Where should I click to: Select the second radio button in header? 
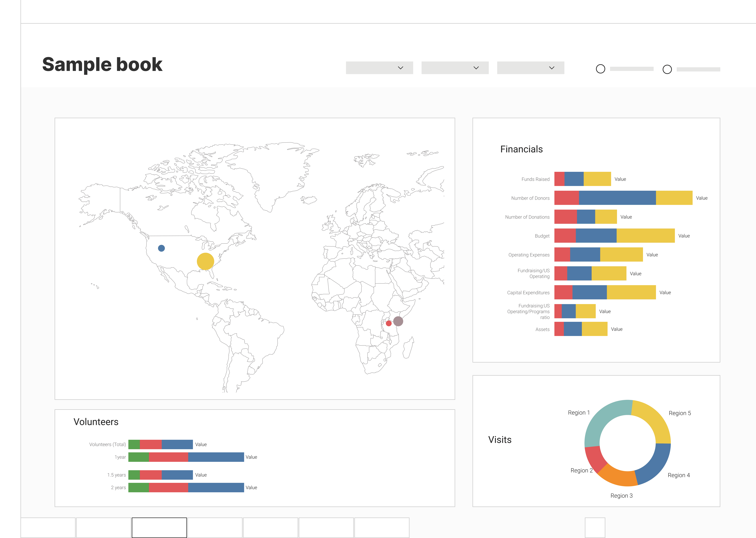click(x=667, y=69)
